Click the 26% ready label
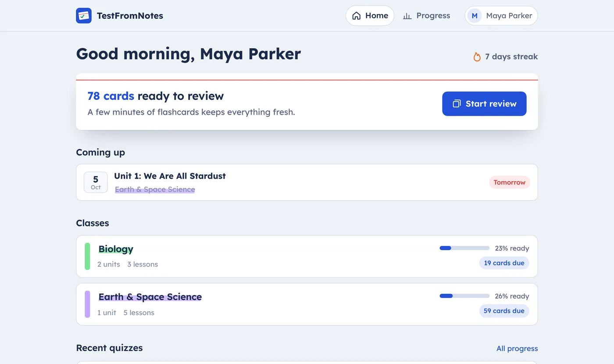Image resolution: width=614 pixels, height=364 pixels. tap(512, 296)
